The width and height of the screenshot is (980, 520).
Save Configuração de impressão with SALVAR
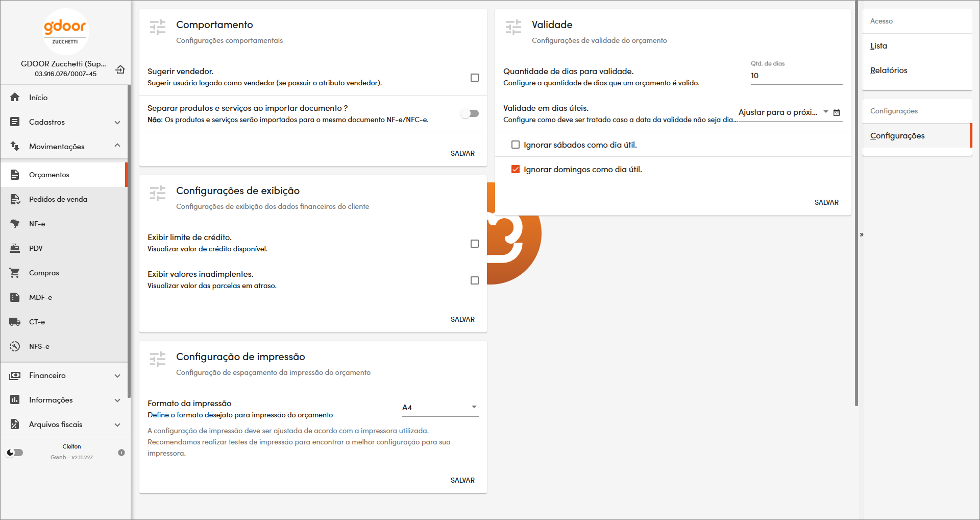coord(462,480)
